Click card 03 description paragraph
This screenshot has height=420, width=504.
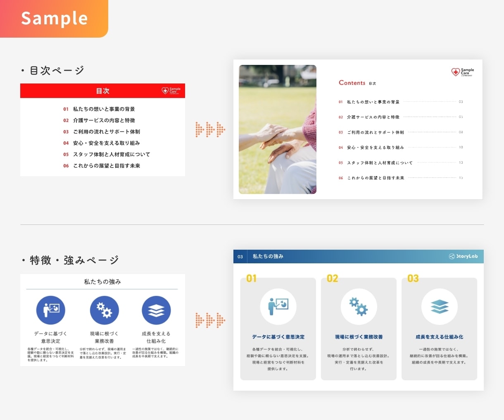pyautogui.click(x=440, y=356)
